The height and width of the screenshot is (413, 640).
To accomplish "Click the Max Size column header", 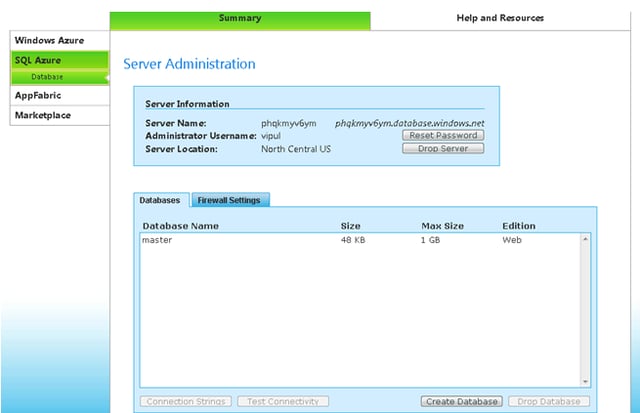I will 442,226.
